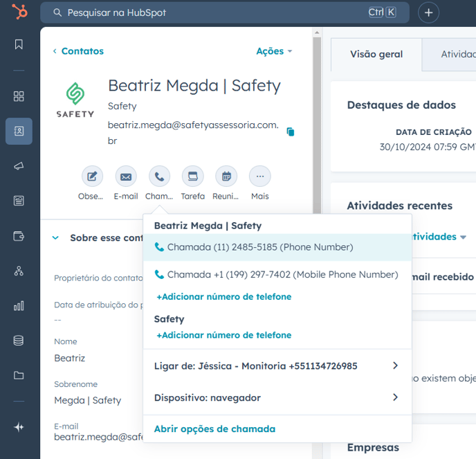The width and height of the screenshot is (476, 459).
Task: Click the E-mail action icon
Action: click(126, 177)
